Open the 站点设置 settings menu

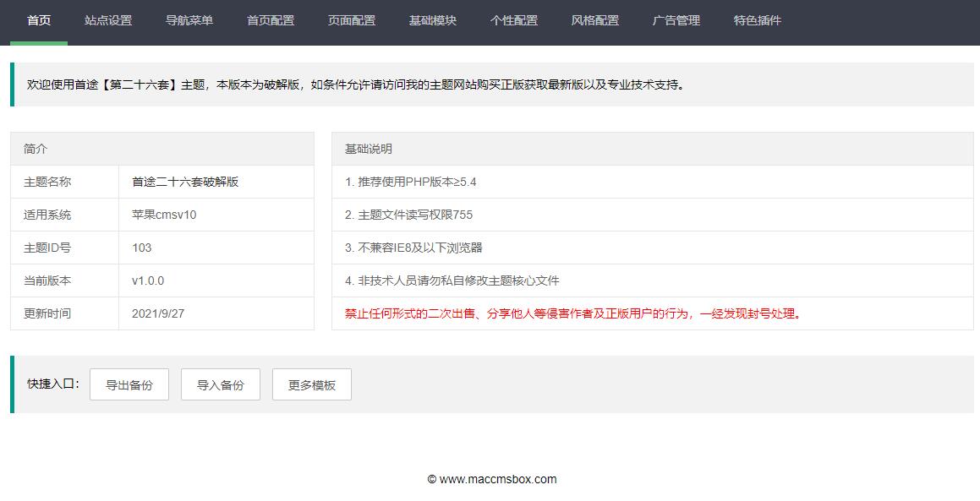tap(107, 22)
